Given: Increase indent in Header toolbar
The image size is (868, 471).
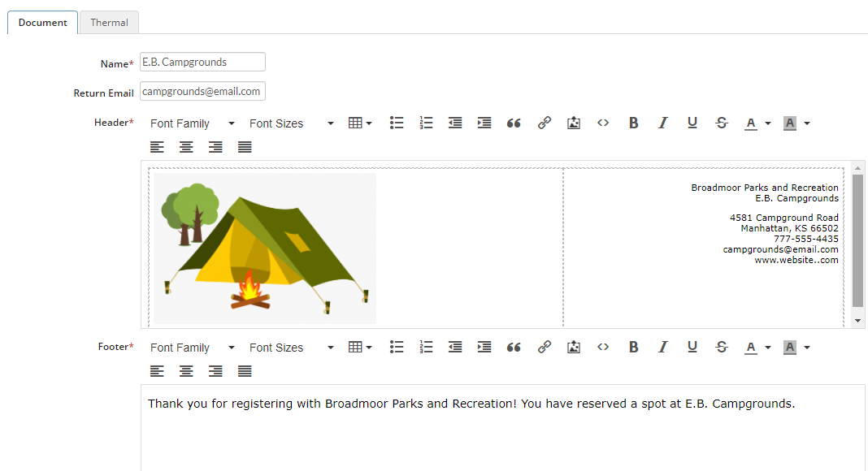Looking at the screenshot, I should point(484,123).
